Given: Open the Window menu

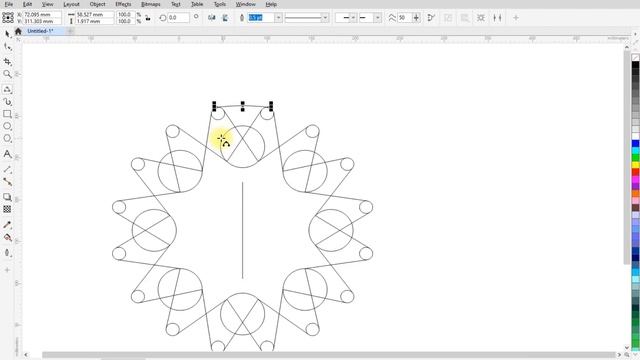Looking at the screenshot, I should point(246,4).
